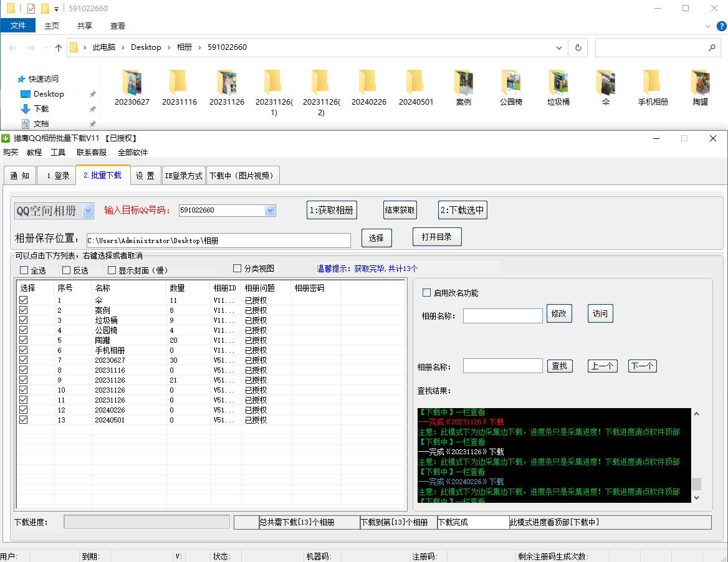The width and height of the screenshot is (728, 562).
Task: Select 下载 in quick access
Action: [41, 108]
